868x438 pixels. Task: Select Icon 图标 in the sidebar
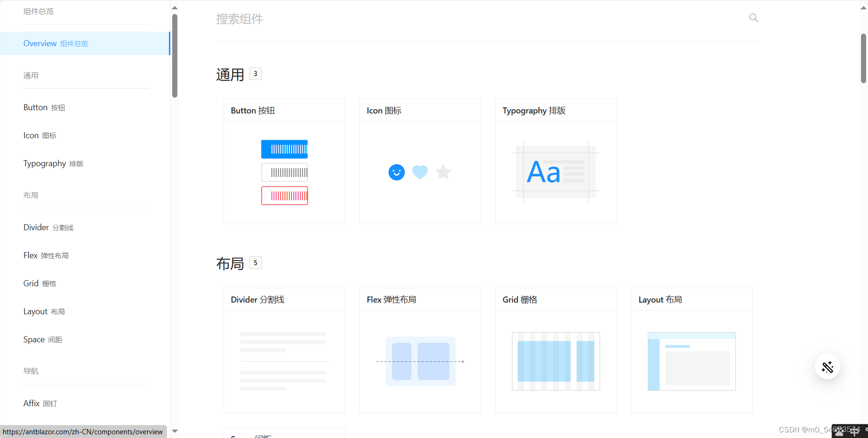click(40, 135)
